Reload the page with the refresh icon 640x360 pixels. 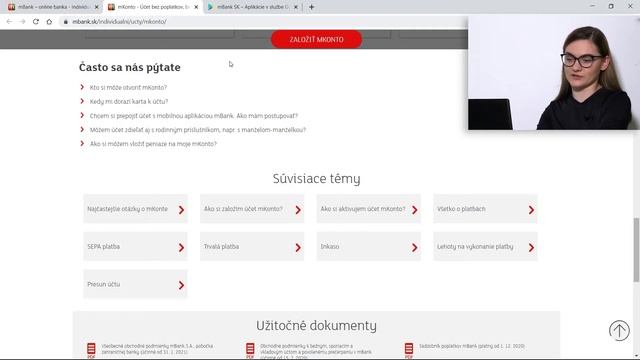[x=36, y=22]
